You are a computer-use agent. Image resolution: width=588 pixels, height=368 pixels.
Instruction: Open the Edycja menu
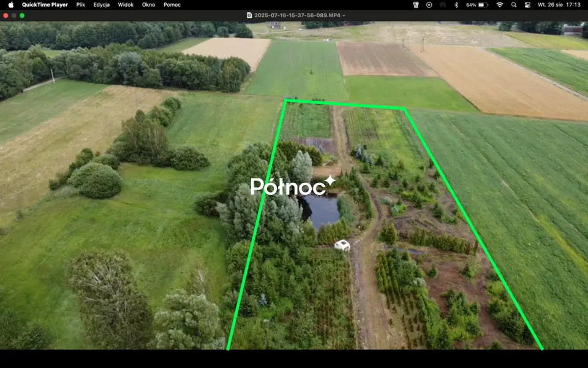point(101,5)
